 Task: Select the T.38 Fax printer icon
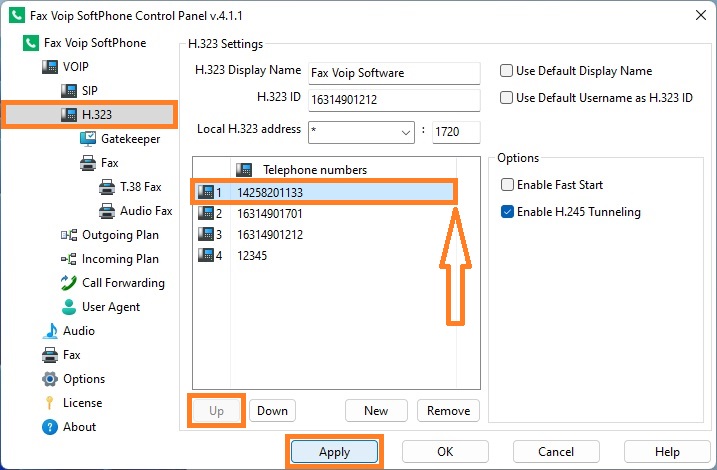tap(107, 187)
